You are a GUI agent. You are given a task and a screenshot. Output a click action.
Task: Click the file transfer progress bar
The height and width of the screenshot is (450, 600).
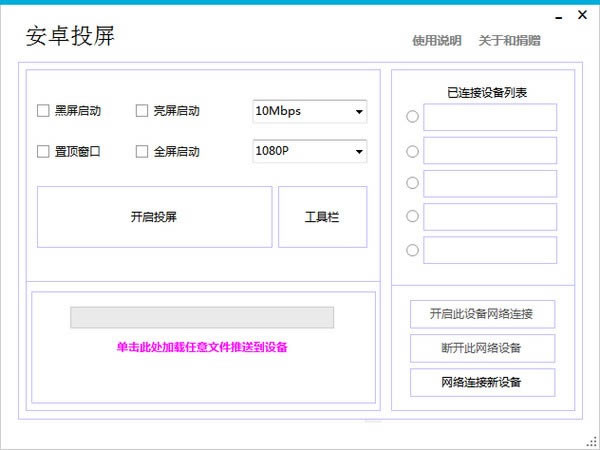pos(202,317)
